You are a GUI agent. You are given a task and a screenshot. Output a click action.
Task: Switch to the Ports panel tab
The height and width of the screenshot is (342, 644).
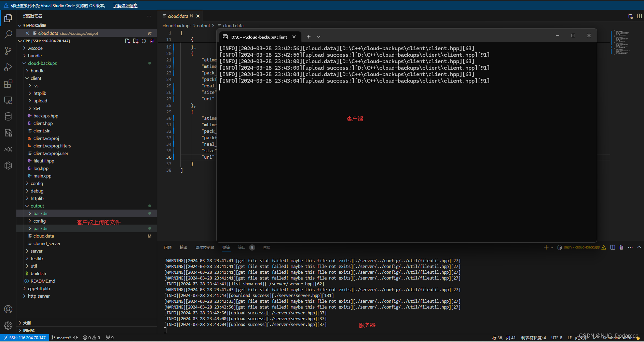pos(242,247)
